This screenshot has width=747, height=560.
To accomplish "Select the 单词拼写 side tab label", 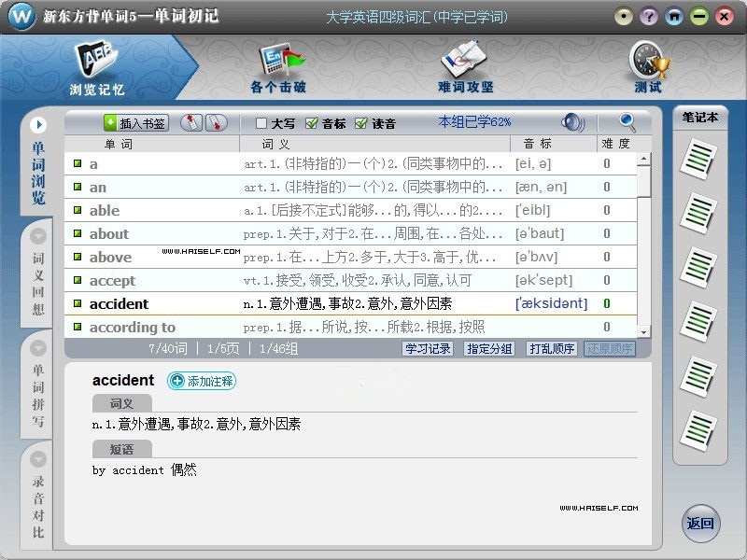I will coord(38,396).
